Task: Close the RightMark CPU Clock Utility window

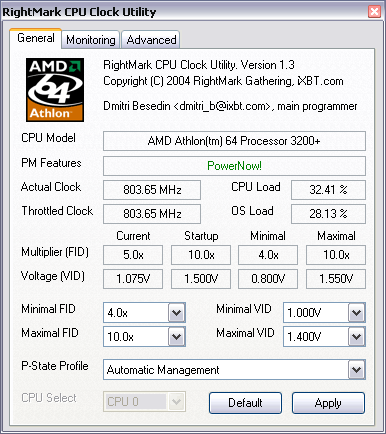Action: pyautogui.click(x=374, y=12)
